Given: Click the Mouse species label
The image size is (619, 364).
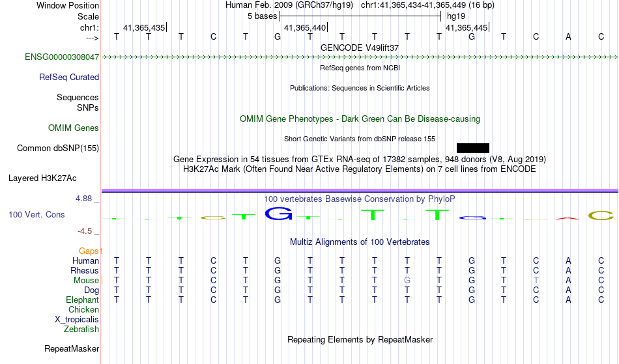Looking at the screenshot, I should coord(86,281).
